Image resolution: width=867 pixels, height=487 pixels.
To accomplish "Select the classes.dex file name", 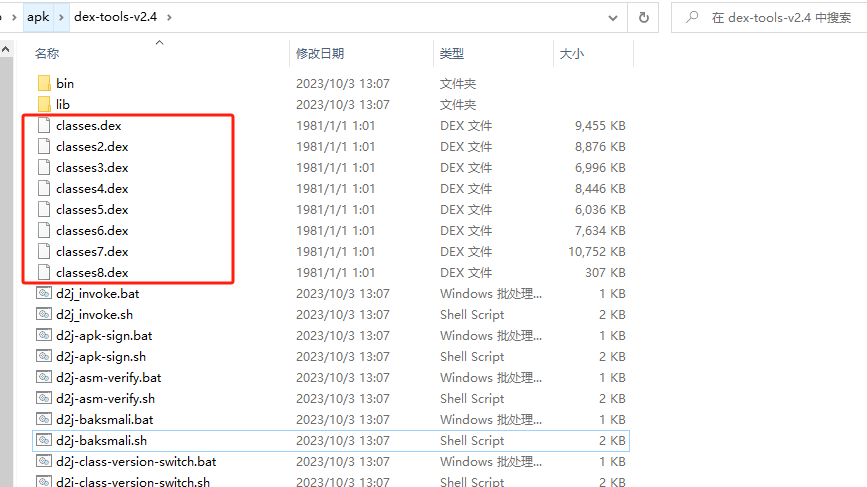I will (88, 125).
